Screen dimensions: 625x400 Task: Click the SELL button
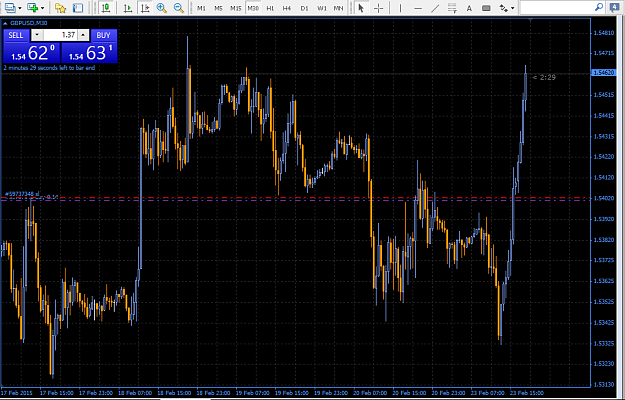[16, 35]
